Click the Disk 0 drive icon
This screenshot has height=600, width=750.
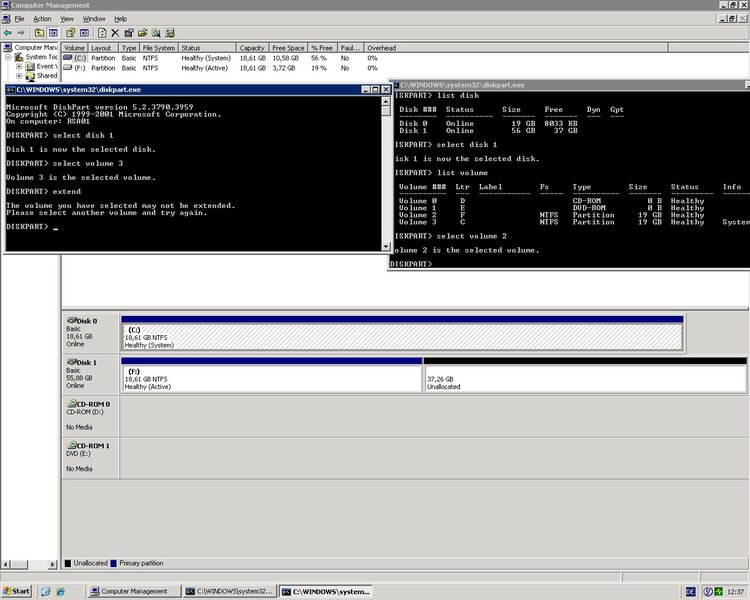[71, 321]
